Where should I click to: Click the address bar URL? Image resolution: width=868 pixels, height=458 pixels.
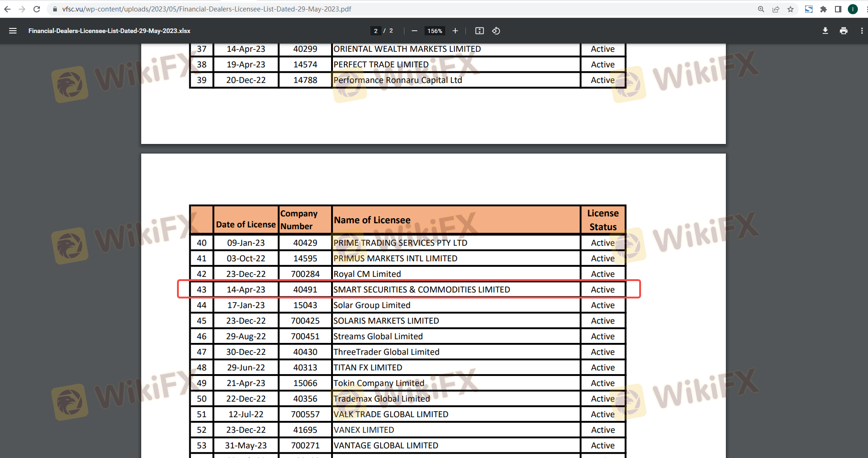(x=206, y=9)
